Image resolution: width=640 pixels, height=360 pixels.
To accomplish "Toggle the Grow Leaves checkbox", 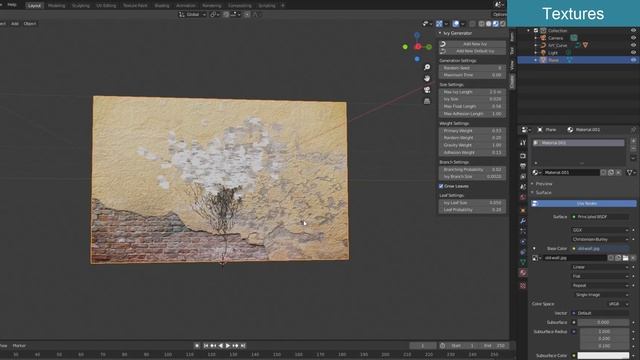I will (441, 186).
